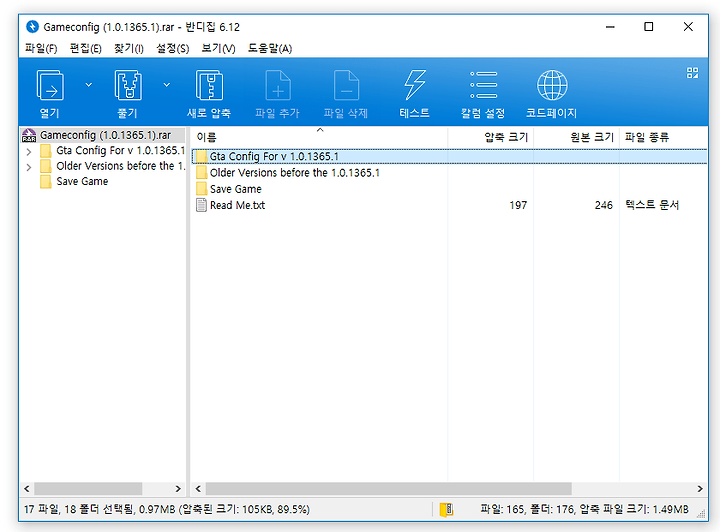Open the 편집(E) menu
This screenshot has height=532, width=720.
coord(86,48)
